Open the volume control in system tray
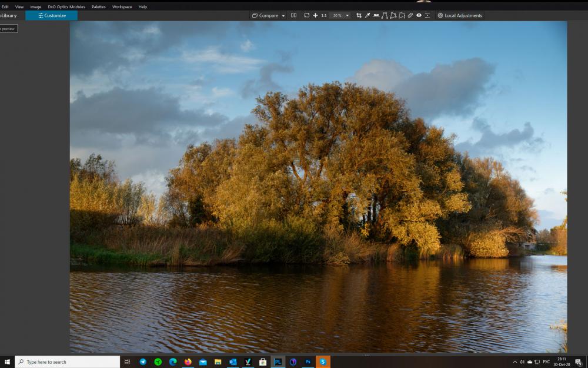The width and height of the screenshot is (588, 368). click(x=522, y=362)
